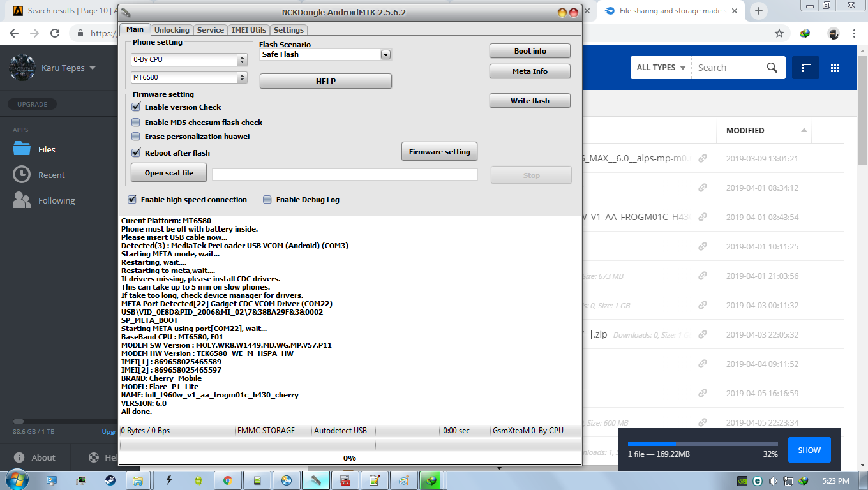The height and width of the screenshot is (490, 868).
Task: Copy link for file modified 2019-04-03 00:11:32
Action: [x=702, y=305]
